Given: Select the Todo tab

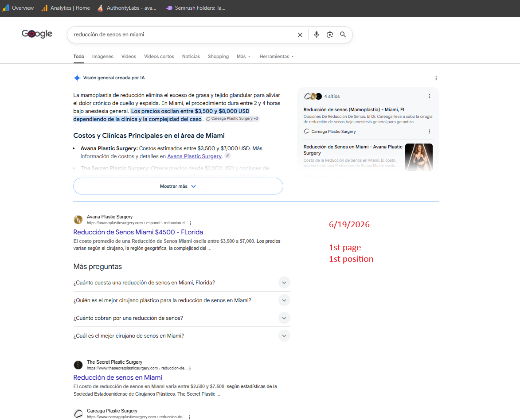Looking at the screenshot, I should pyautogui.click(x=78, y=56).
